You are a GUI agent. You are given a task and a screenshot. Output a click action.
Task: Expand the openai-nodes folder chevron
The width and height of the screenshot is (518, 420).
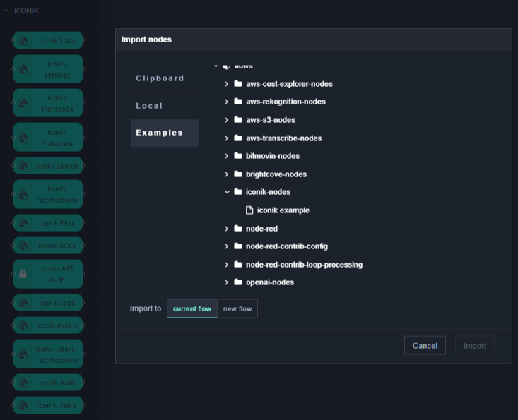[x=227, y=282]
